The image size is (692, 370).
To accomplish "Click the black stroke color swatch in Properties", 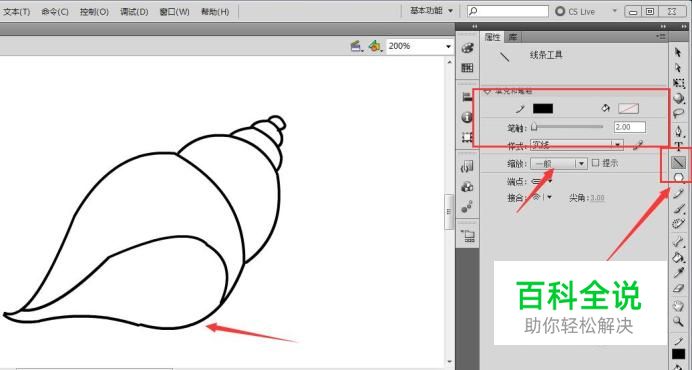I will pyautogui.click(x=543, y=109).
